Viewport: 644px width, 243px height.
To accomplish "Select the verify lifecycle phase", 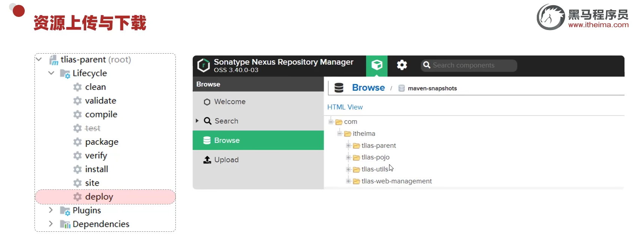I will coord(96,156).
